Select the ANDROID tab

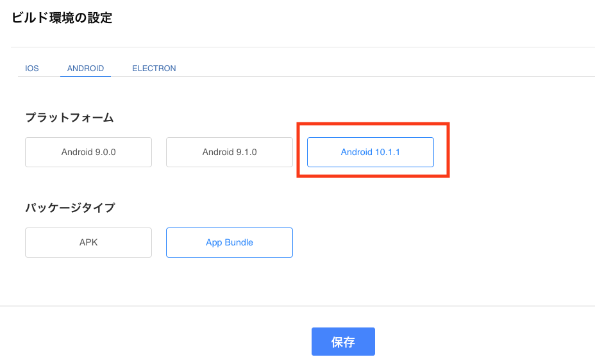pos(85,68)
